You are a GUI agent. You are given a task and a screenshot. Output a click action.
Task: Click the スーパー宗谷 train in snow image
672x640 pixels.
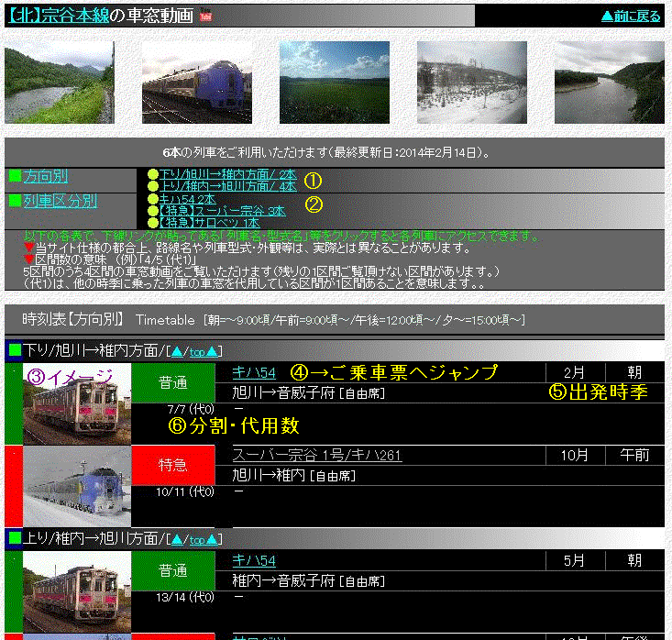[77, 486]
